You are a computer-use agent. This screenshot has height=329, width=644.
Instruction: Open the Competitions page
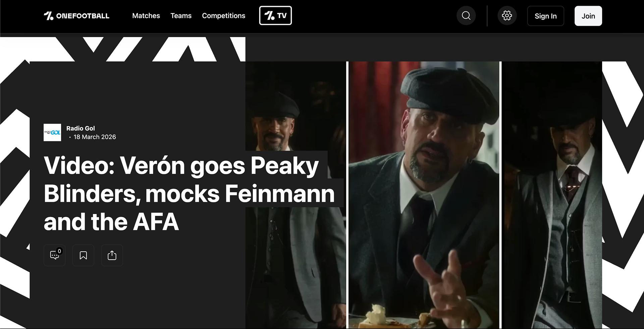pyautogui.click(x=223, y=16)
